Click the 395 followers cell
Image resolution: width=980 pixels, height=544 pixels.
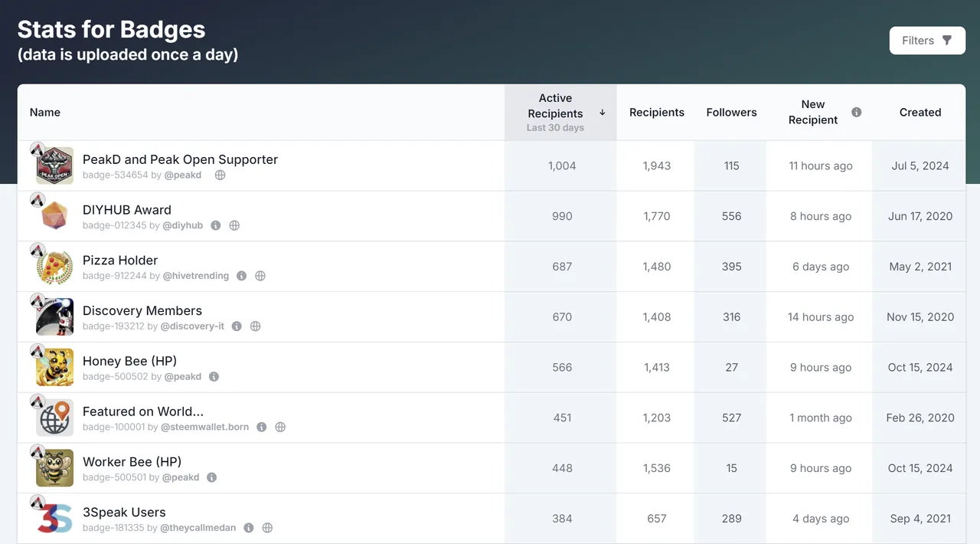click(x=731, y=267)
